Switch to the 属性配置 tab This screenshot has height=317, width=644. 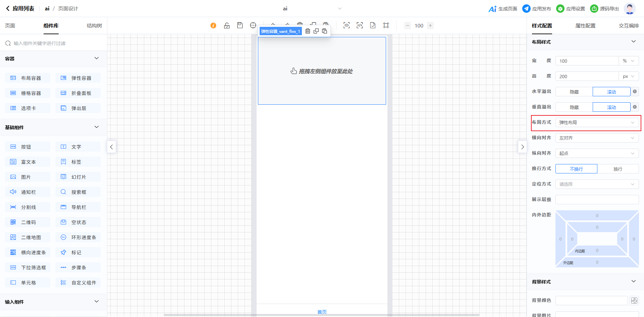[x=585, y=26]
